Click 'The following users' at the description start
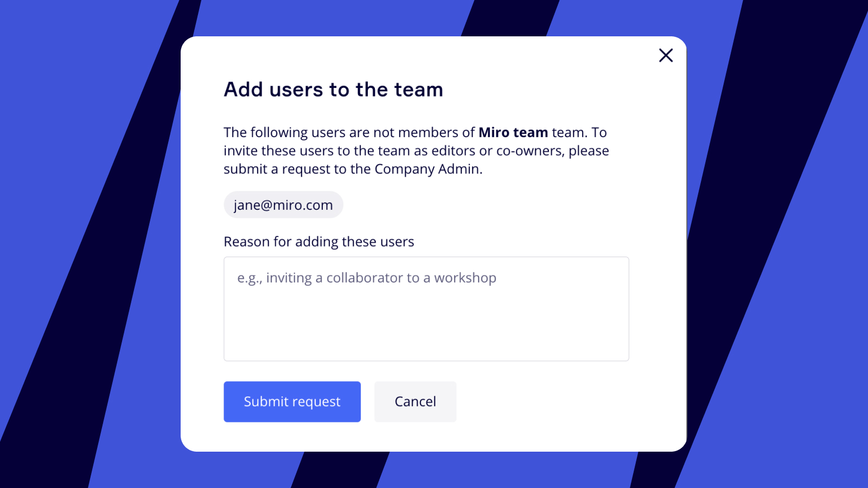 point(265,132)
